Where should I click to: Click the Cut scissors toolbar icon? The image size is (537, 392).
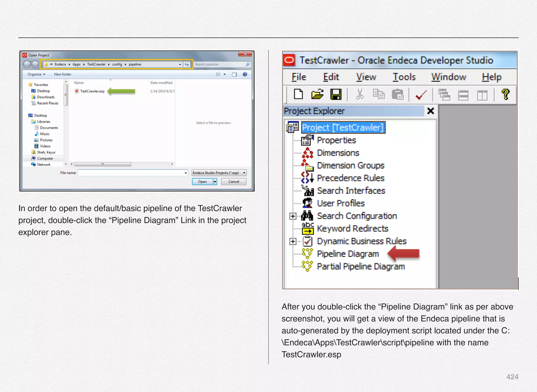(x=360, y=94)
